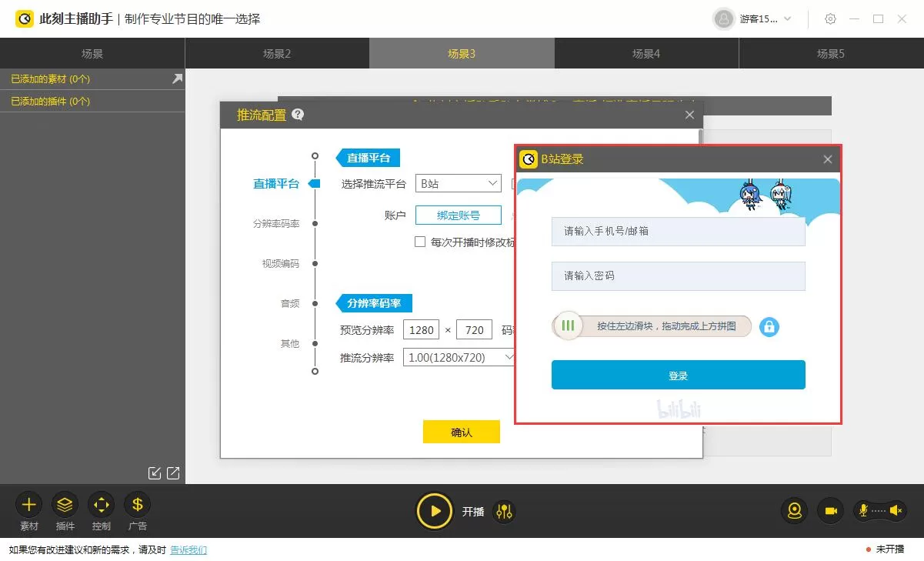Jump to 分辨率码率 in the side navigation
This screenshot has height=561, width=924.
276,223
